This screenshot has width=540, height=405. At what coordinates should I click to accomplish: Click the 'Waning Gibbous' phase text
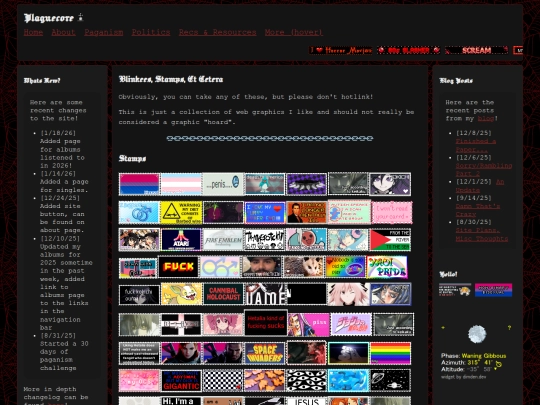click(x=484, y=356)
